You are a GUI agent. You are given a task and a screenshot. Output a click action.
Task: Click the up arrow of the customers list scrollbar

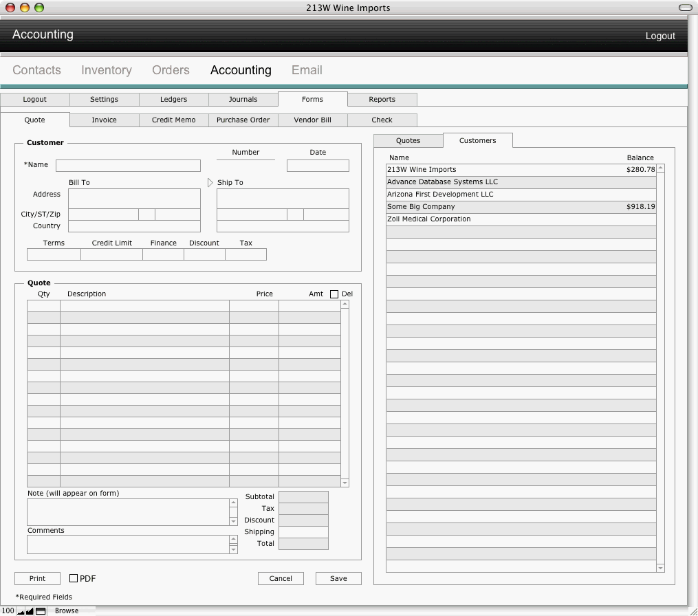pyautogui.click(x=661, y=168)
